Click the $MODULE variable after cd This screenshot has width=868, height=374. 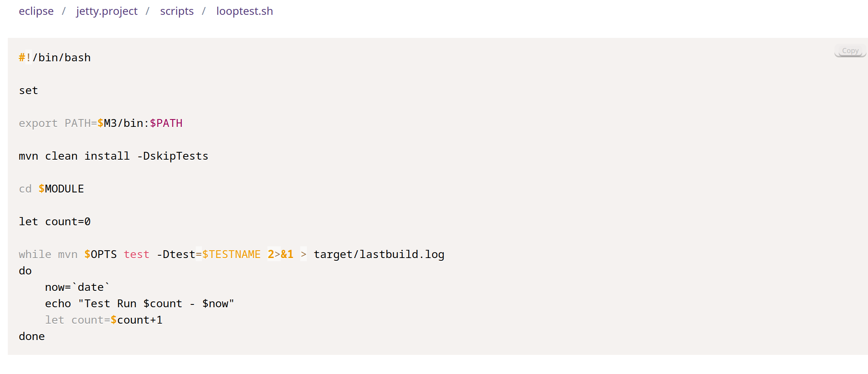pos(61,189)
